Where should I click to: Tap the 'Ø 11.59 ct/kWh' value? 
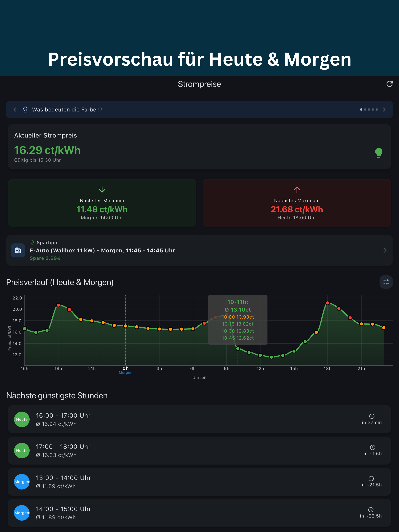(x=56, y=486)
